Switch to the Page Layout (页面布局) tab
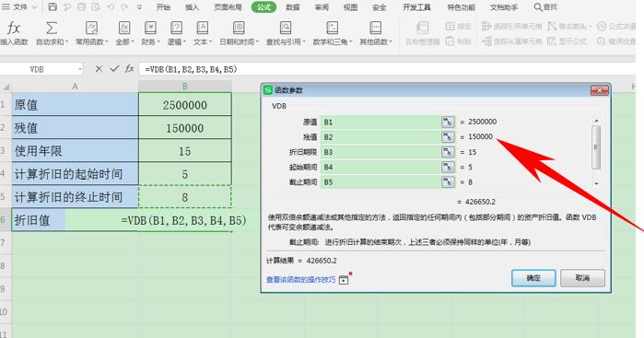644x338 pixels. pos(228,7)
